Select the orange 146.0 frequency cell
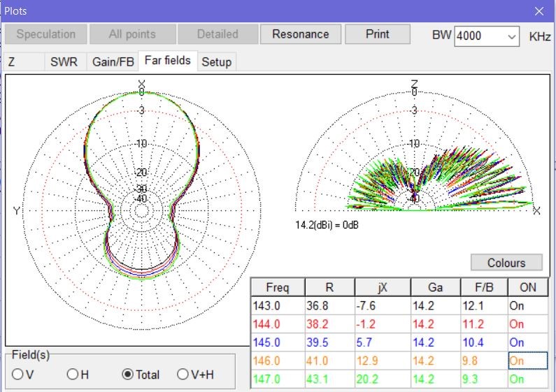 pos(278,361)
